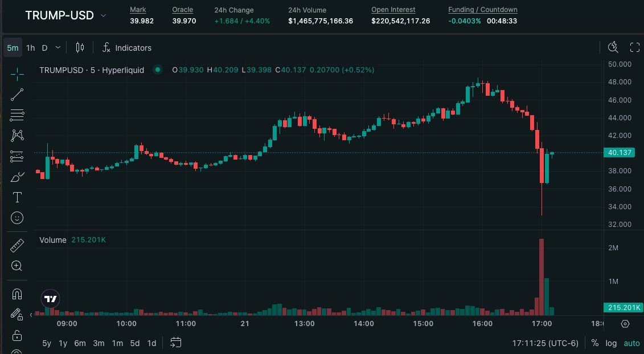Collapse the drawing toolbar arrow
644x354 pixels.
click(31, 315)
